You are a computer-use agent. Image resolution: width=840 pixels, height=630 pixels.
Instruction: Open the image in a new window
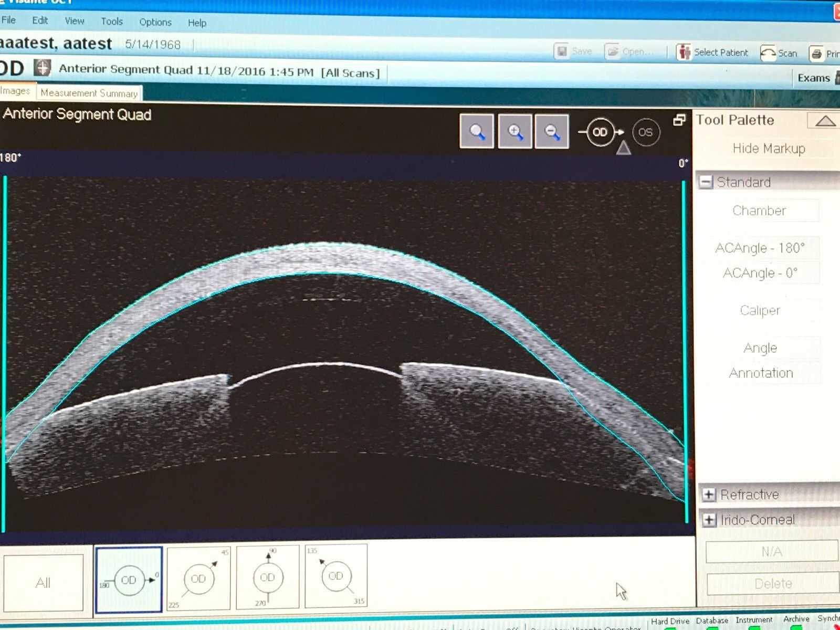(x=679, y=120)
